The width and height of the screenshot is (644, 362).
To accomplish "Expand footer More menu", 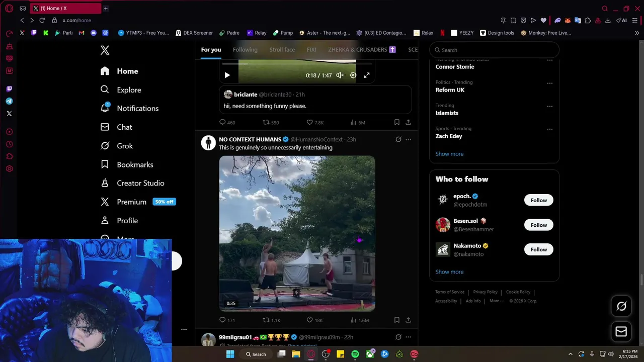I will (x=496, y=301).
